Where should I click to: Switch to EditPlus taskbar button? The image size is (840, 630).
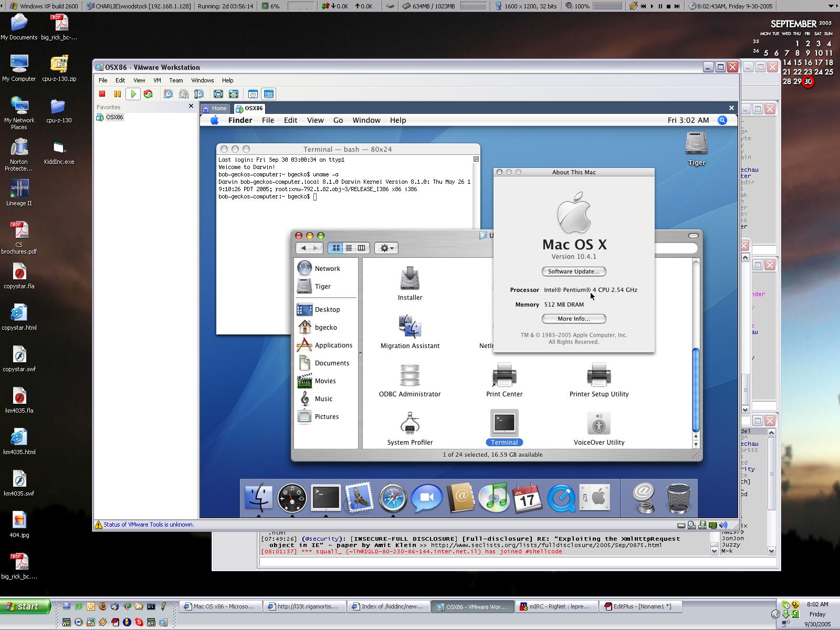tap(641, 606)
